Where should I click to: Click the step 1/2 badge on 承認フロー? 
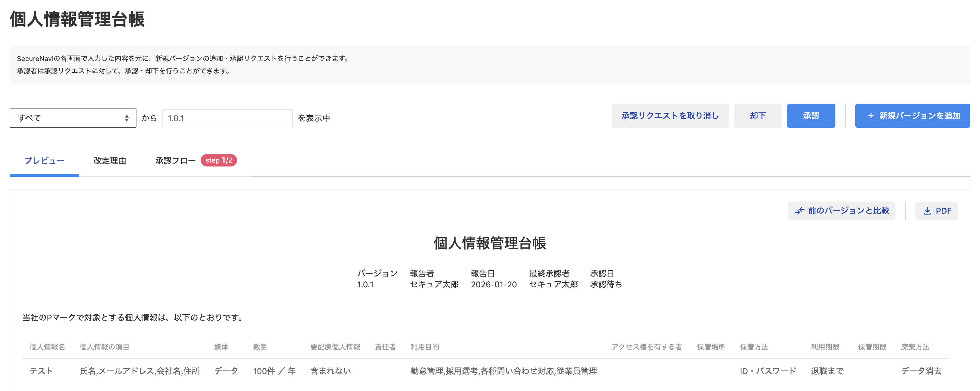pyautogui.click(x=219, y=160)
